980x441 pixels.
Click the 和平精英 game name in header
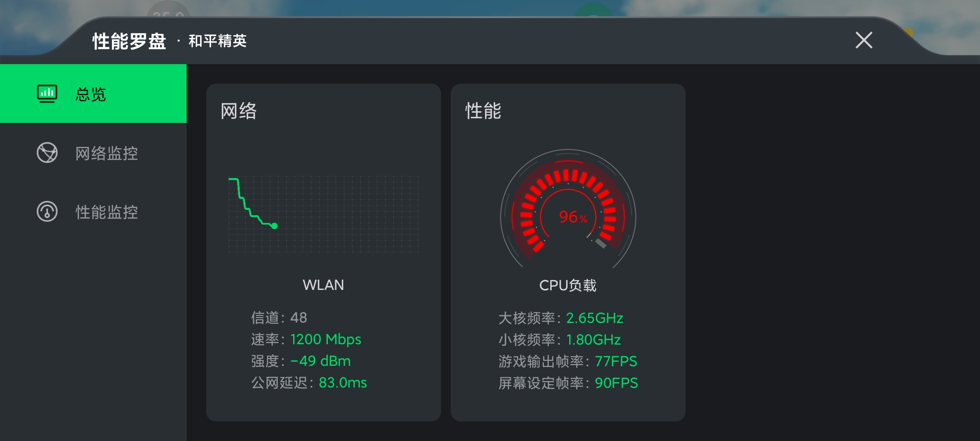217,40
